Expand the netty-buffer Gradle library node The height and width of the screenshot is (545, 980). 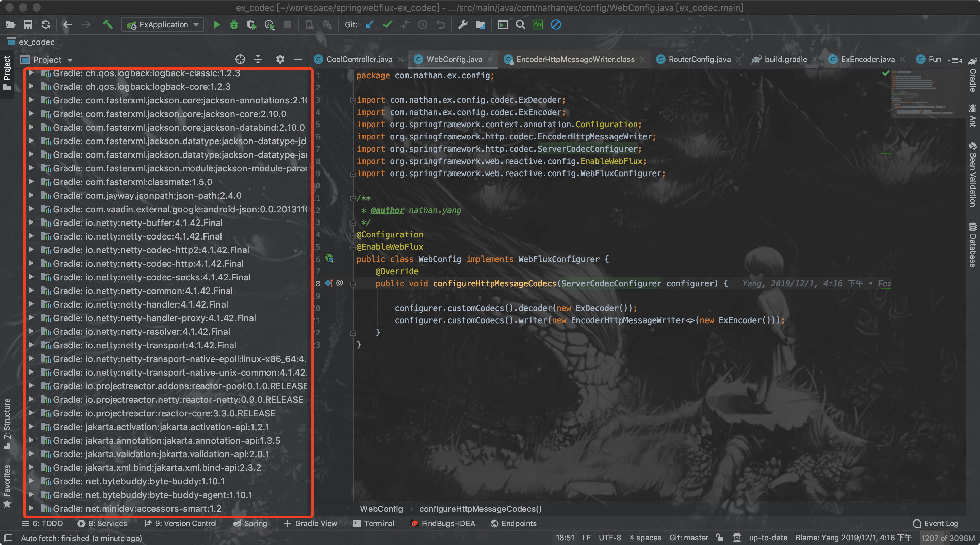(31, 222)
